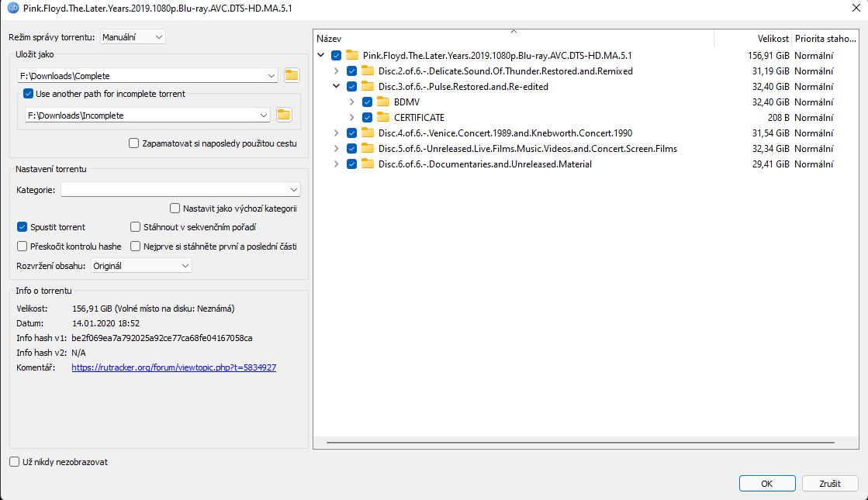
Task: Check Nastavit jako výchozí kategorii
Action: [175, 209]
